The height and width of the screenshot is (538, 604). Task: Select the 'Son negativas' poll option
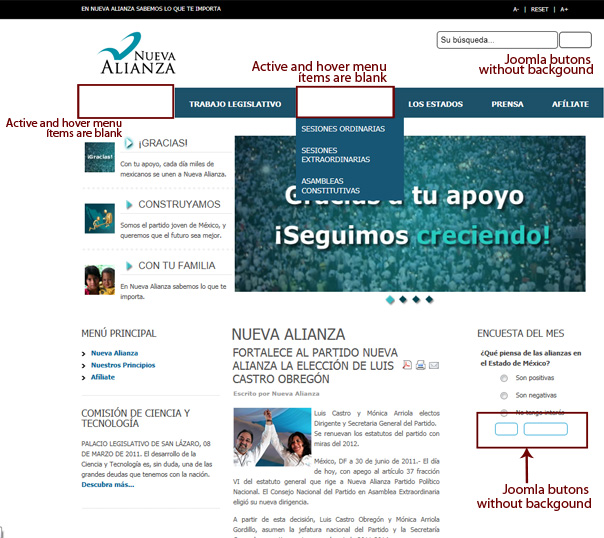coord(504,396)
